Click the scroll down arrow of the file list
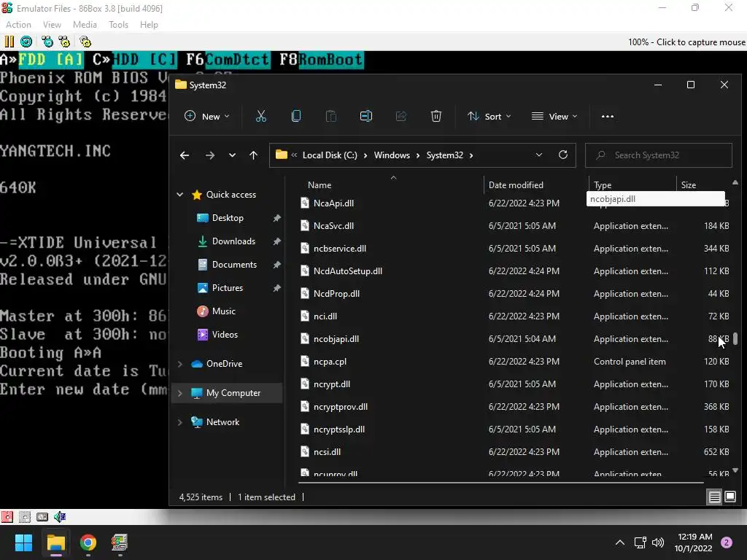Image resolution: width=747 pixels, height=560 pixels. 735,470
